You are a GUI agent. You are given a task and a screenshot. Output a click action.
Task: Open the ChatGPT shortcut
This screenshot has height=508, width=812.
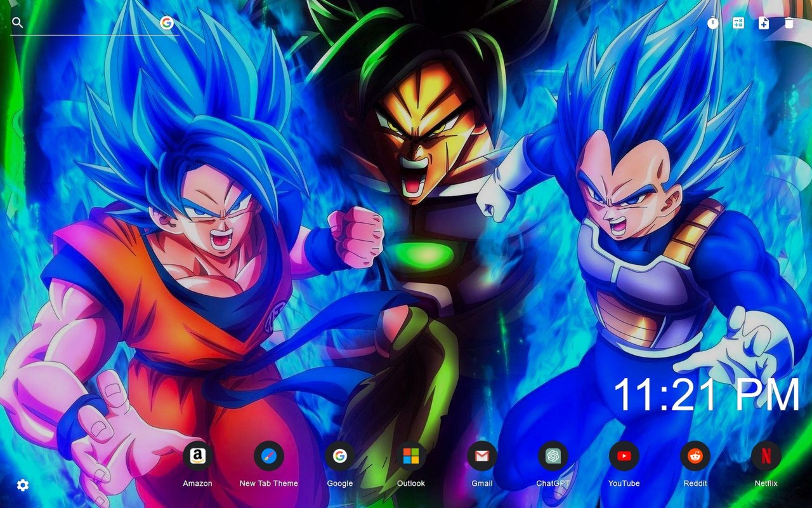coord(553,456)
